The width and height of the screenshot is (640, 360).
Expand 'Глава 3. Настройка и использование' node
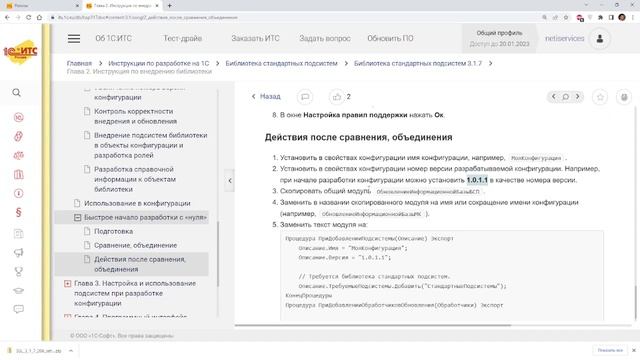(68, 283)
